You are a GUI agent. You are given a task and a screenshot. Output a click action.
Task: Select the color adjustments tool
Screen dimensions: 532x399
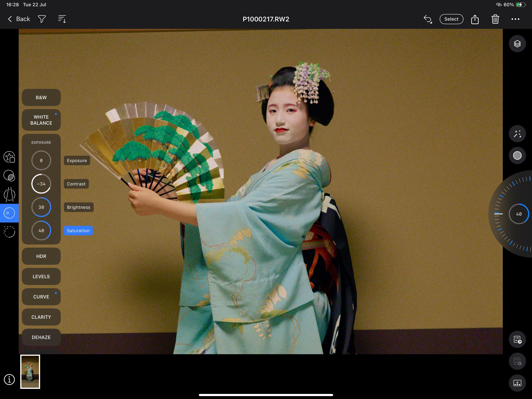pyautogui.click(x=9, y=213)
